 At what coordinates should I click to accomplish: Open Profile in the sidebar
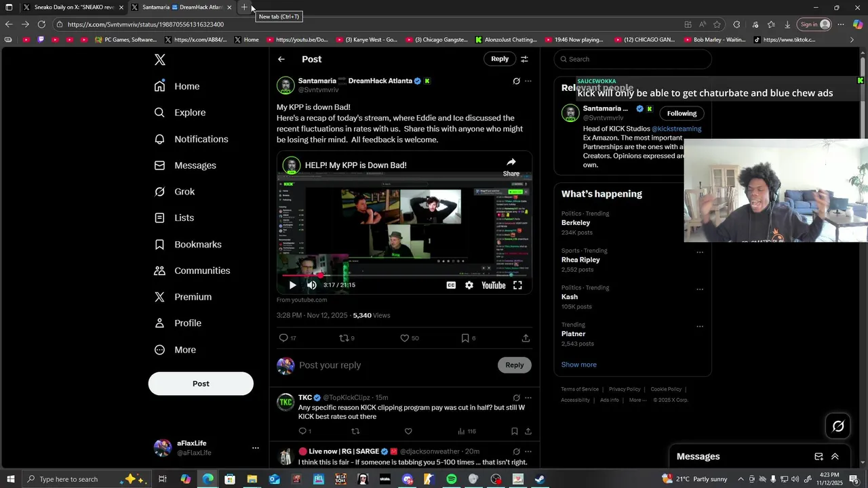click(x=178, y=323)
